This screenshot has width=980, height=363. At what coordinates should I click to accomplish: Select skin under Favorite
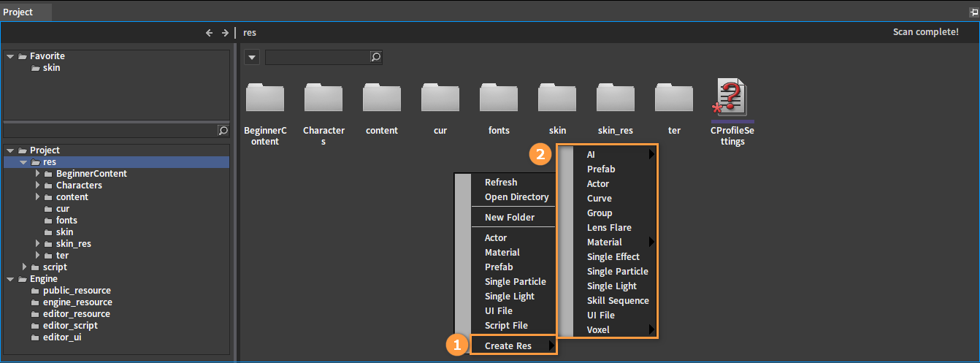click(x=52, y=68)
